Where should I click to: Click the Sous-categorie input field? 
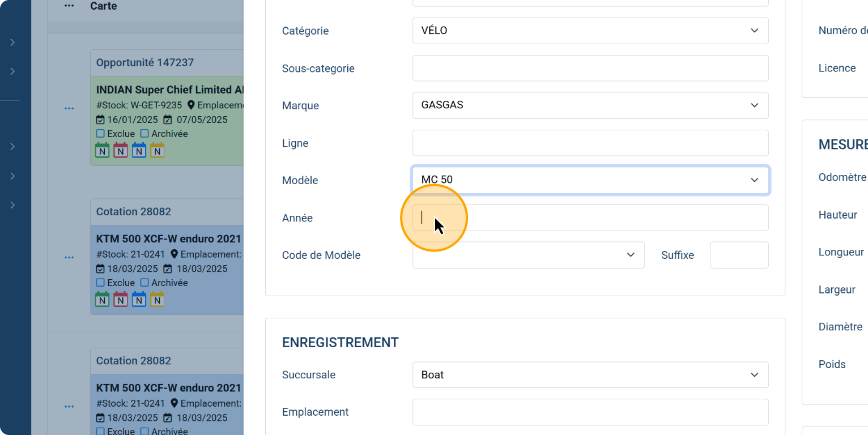tap(590, 68)
